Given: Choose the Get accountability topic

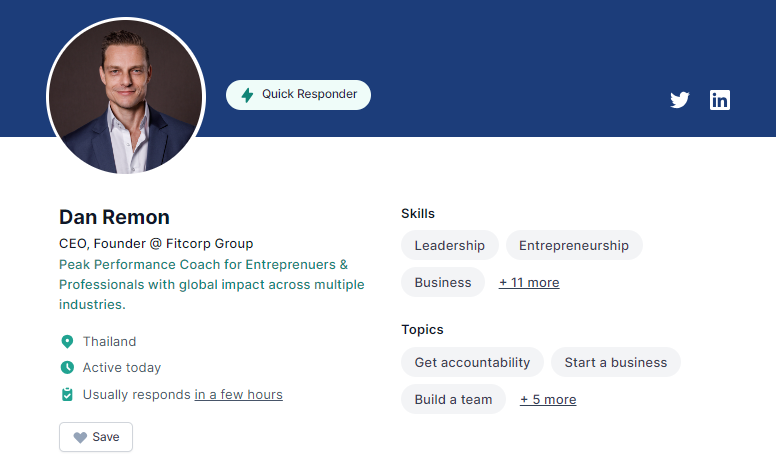Looking at the screenshot, I should coord(472,362).
